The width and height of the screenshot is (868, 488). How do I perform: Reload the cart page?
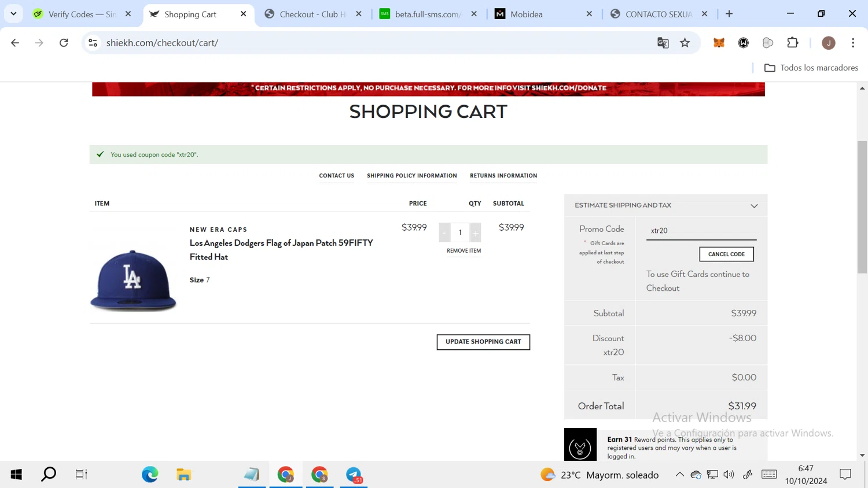[x=64, y=43]
